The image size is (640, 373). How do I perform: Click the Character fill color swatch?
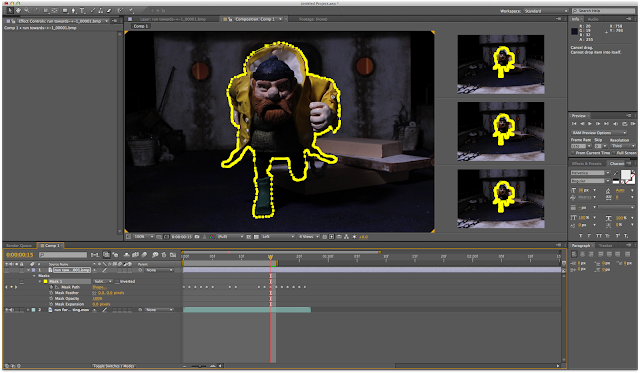point(625,175)
